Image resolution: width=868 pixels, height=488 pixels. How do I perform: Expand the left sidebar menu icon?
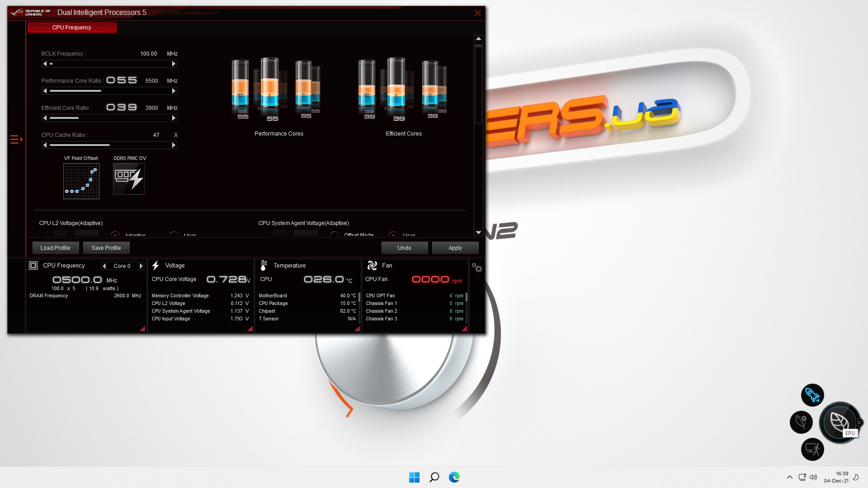point(16,139)
